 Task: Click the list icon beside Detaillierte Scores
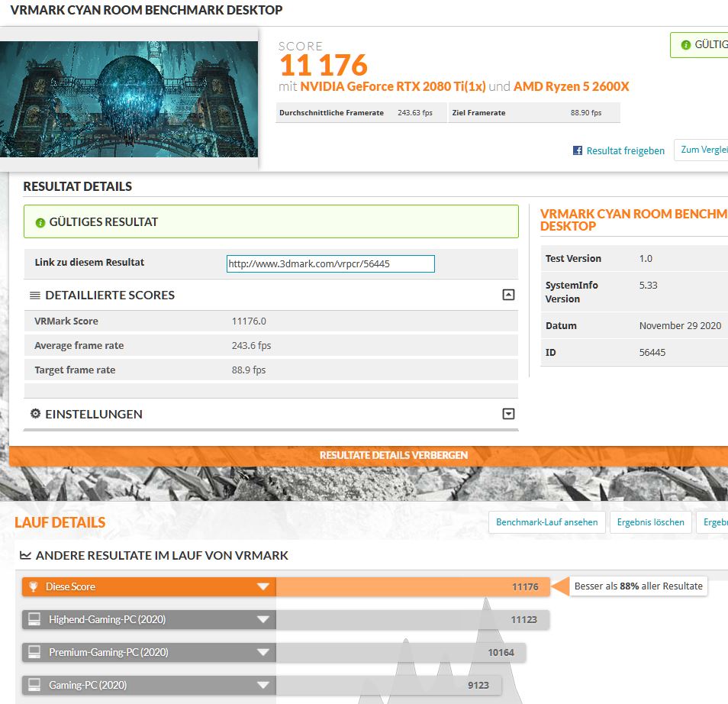[x=35, y=295]
